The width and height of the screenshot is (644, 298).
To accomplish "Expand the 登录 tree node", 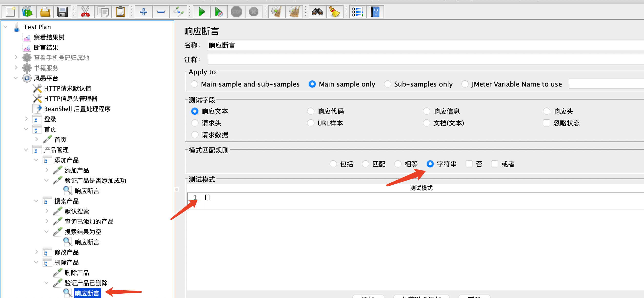I will click(26, 119).
